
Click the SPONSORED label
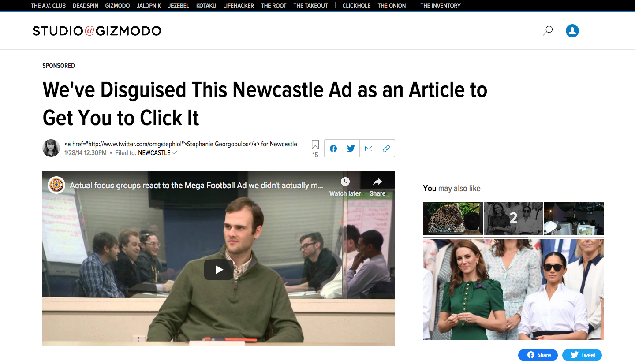59,66
